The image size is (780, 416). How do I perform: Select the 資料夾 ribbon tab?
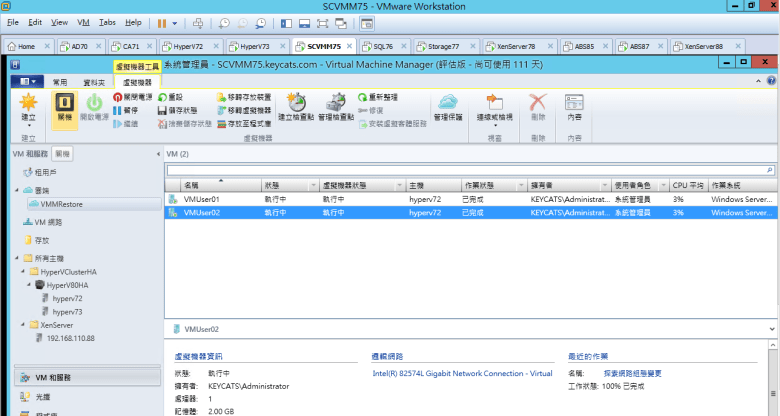[95, 81]
